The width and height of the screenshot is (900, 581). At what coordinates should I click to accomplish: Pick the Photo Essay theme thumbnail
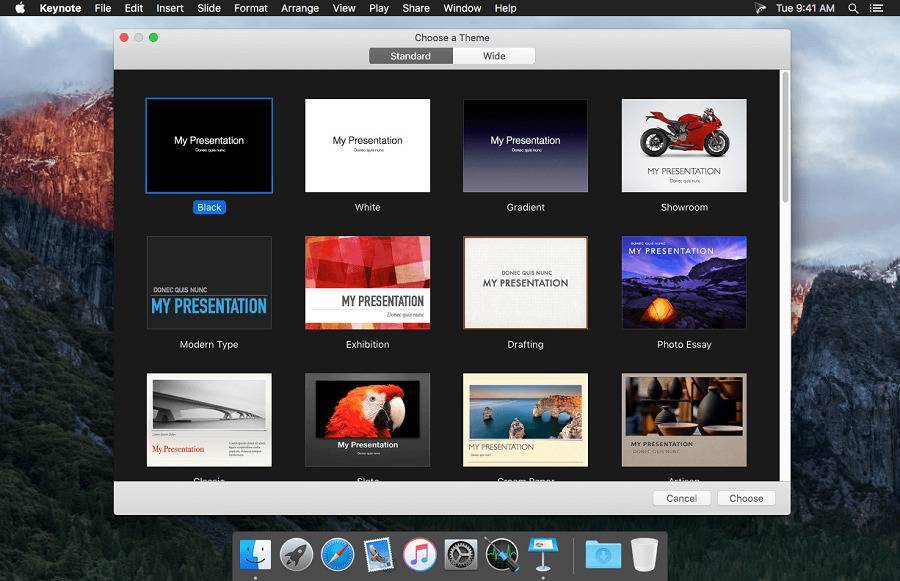684,282
